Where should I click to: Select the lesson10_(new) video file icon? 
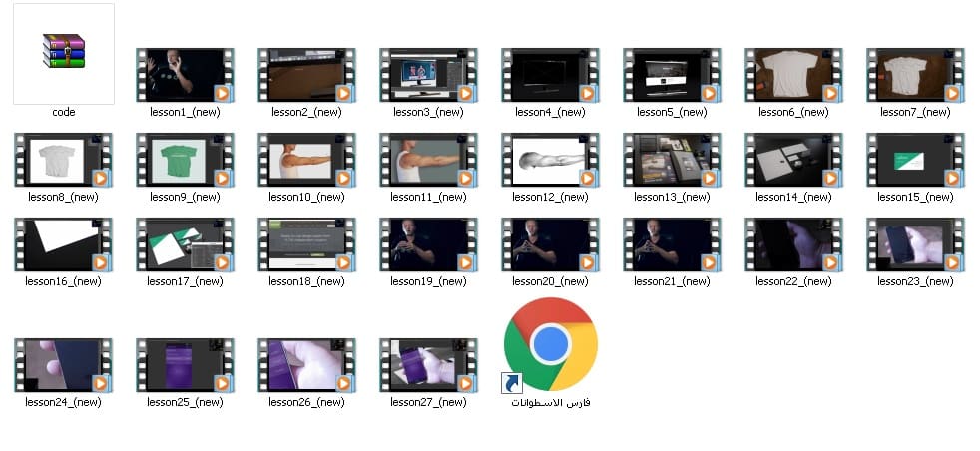[x=307, y=160]
